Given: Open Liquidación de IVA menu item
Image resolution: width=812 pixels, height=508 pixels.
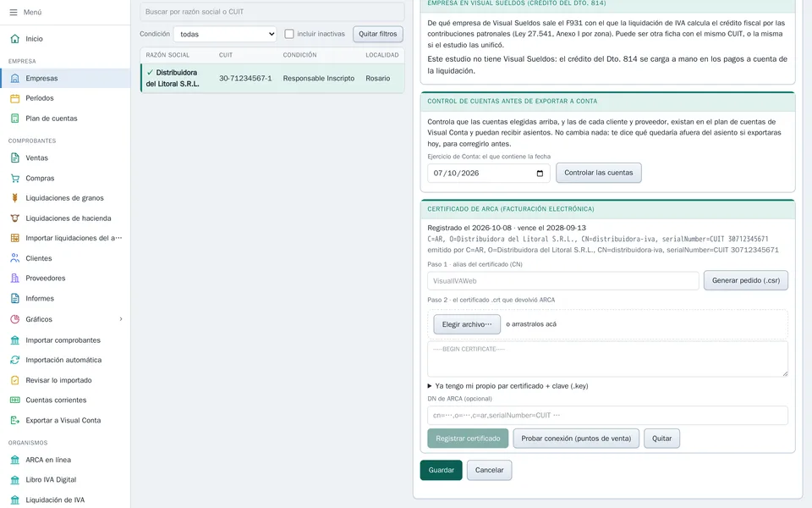Looking at the screenshot, I should click(x=65, y=500).
